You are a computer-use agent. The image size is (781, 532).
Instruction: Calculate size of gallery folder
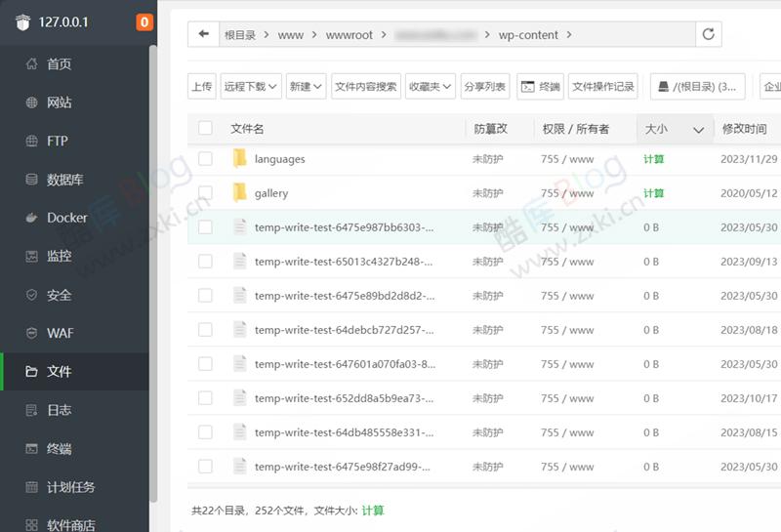pyautogui.click(x=653, y=193)
